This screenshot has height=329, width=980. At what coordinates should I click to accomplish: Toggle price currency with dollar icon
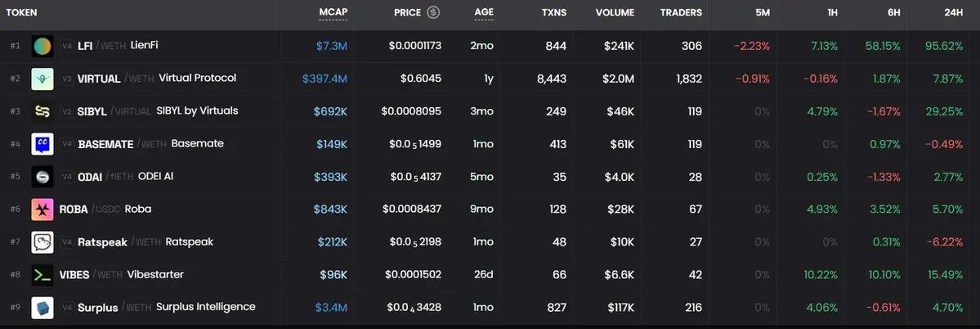tap(433, 12)
